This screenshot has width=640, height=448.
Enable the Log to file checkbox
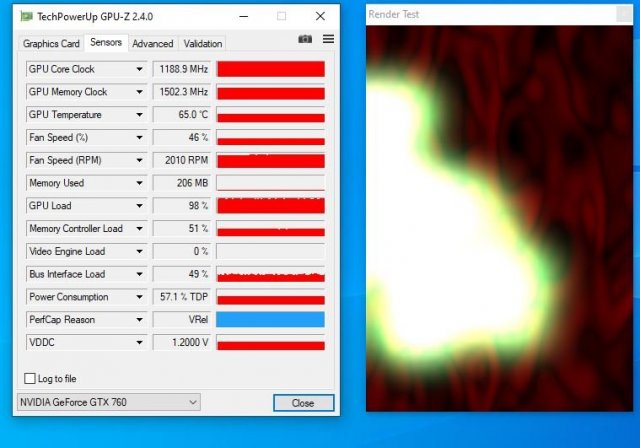tap(28, 379)
